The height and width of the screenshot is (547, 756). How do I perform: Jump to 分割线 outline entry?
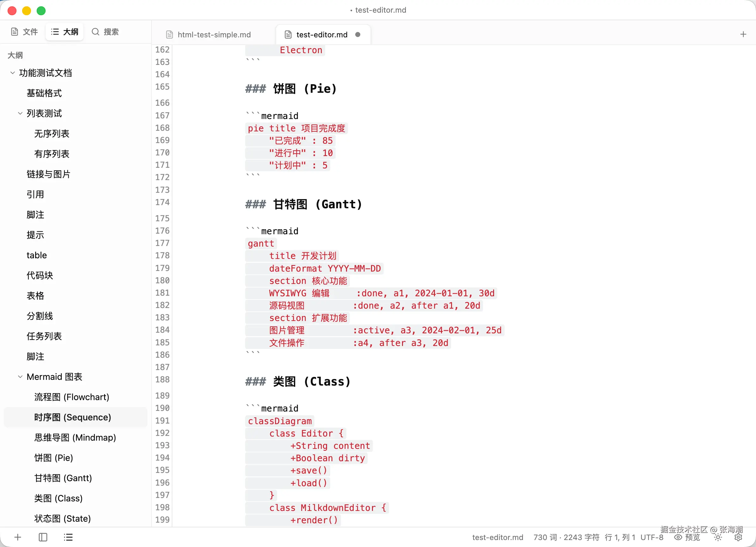(40, 316)
